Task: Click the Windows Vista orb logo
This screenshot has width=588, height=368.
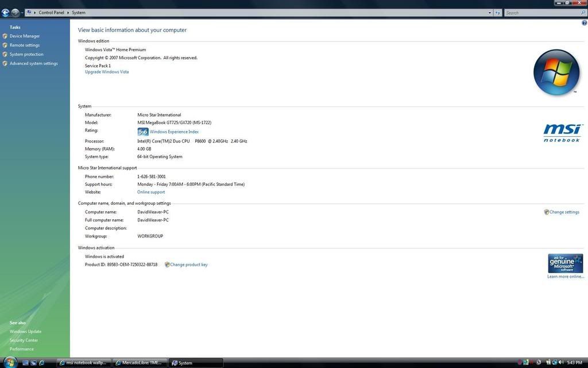Action: coord(556,72)
